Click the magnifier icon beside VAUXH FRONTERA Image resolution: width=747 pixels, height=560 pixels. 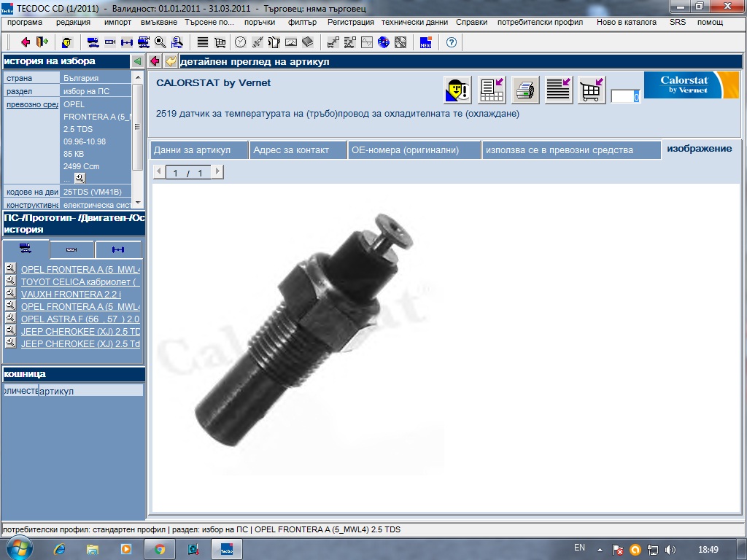point(10,293)
